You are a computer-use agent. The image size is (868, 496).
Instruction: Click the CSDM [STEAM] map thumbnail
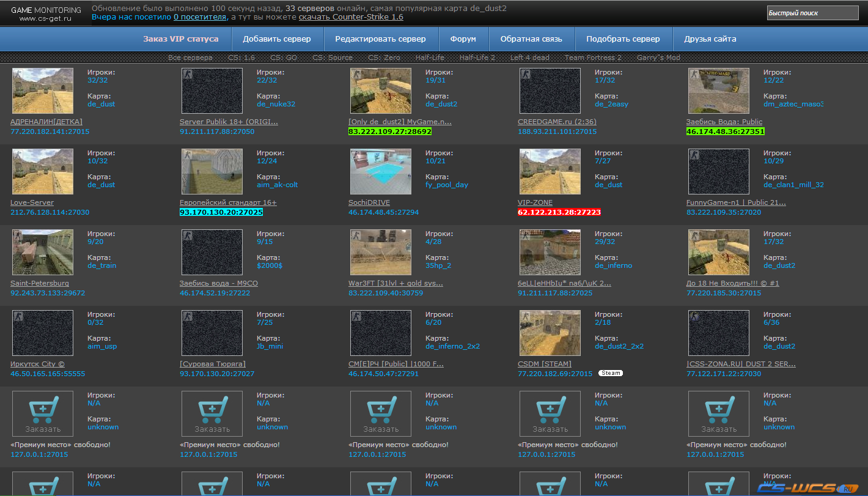tap(550, 333)
